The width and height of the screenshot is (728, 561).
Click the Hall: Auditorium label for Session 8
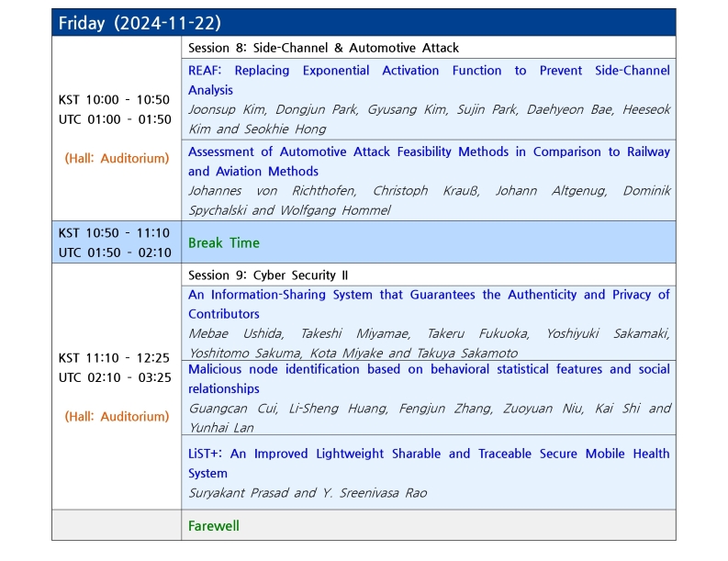117,158
